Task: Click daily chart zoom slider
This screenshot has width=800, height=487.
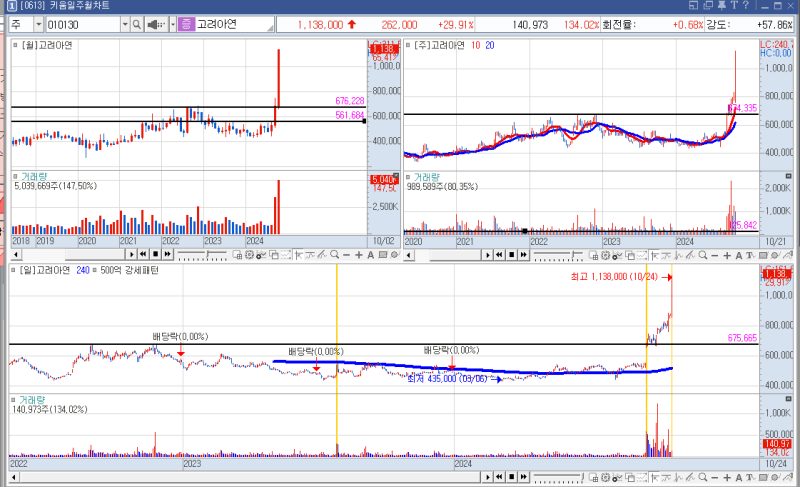Action: [558, 477]
